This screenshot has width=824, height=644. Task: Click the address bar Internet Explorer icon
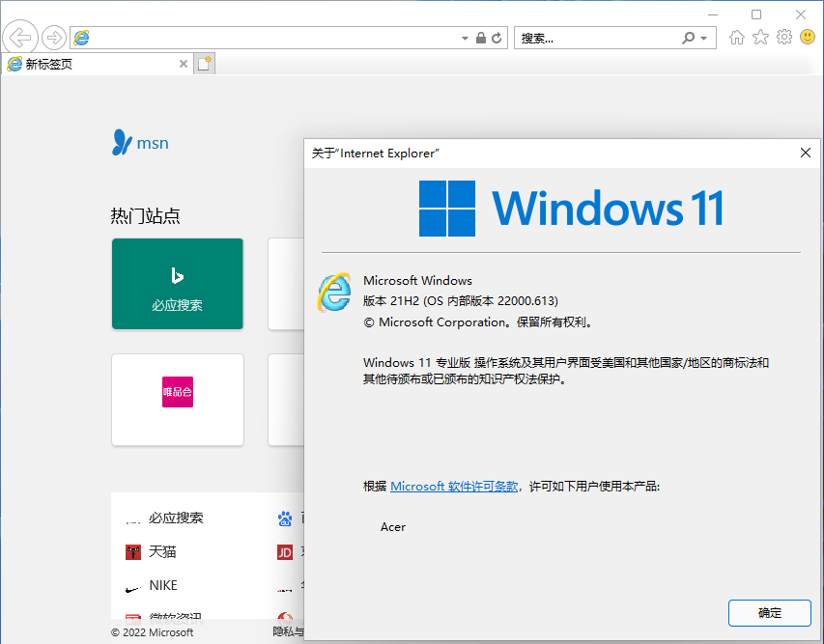point(81,38)
